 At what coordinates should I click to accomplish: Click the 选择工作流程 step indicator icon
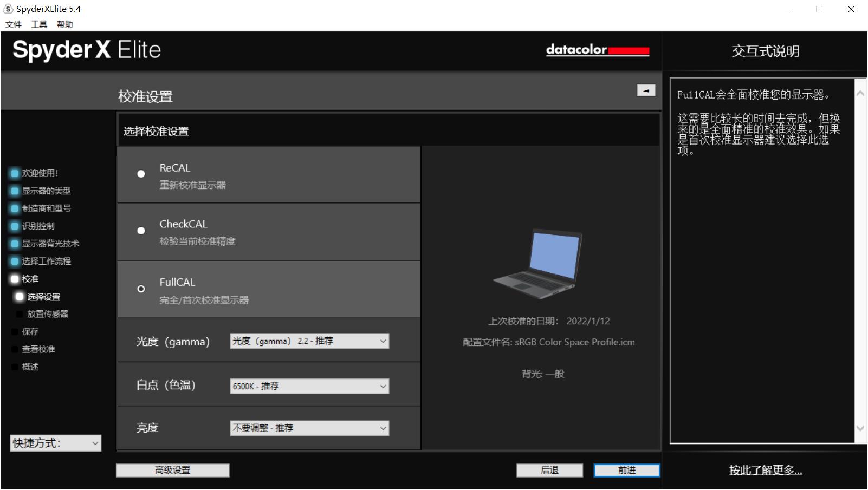coord(15,262)
